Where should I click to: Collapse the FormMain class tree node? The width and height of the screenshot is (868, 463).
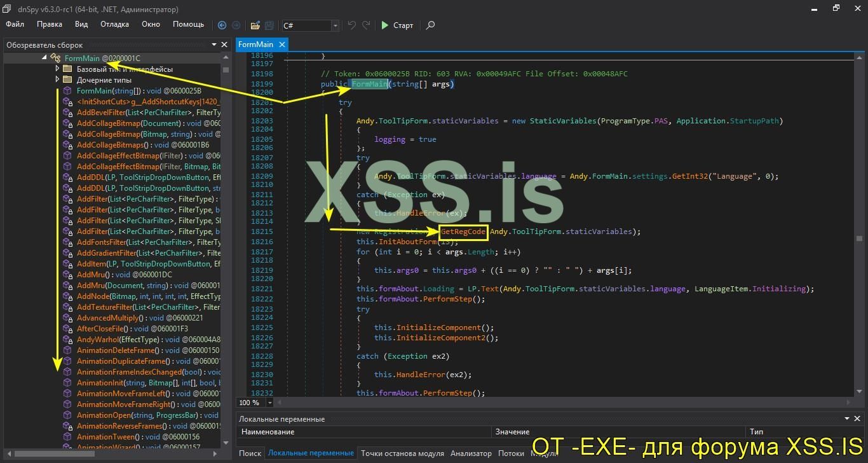(x=44, y=58)
